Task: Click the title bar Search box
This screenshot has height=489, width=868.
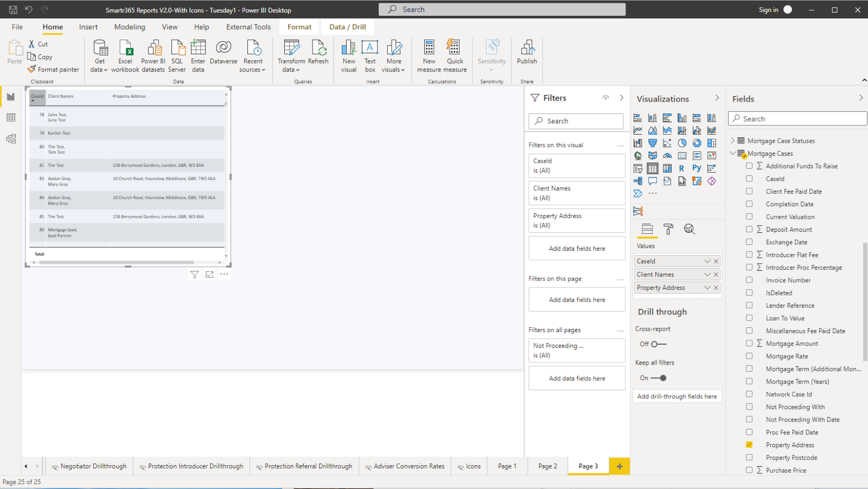Action: 502,9
